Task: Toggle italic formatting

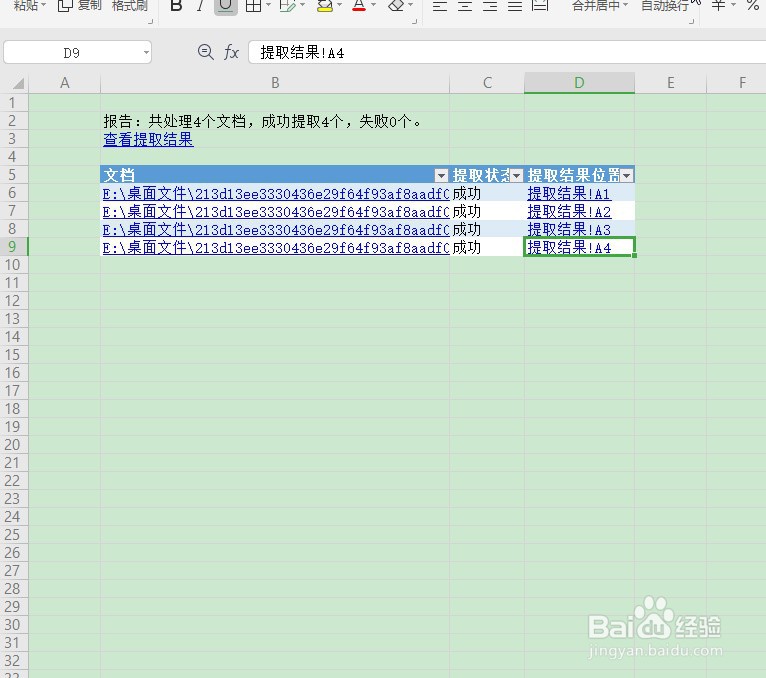Action: [x=200, y=6]
